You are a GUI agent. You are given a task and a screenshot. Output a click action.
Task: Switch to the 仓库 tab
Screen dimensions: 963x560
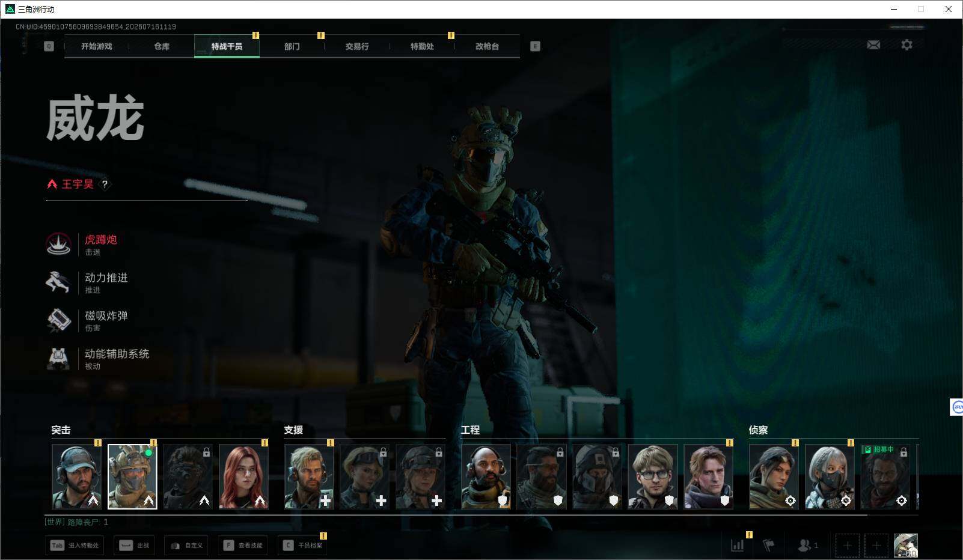tap(162, 46)
